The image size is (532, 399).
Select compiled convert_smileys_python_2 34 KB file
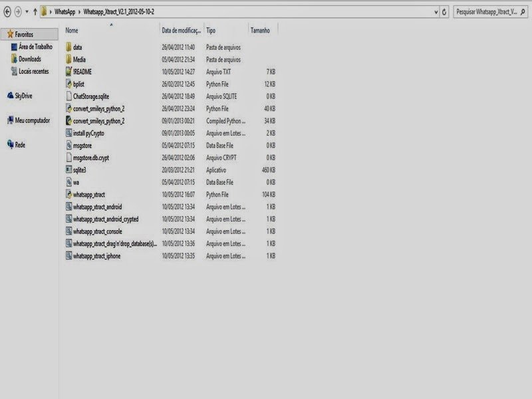click(x=98, y=121)
